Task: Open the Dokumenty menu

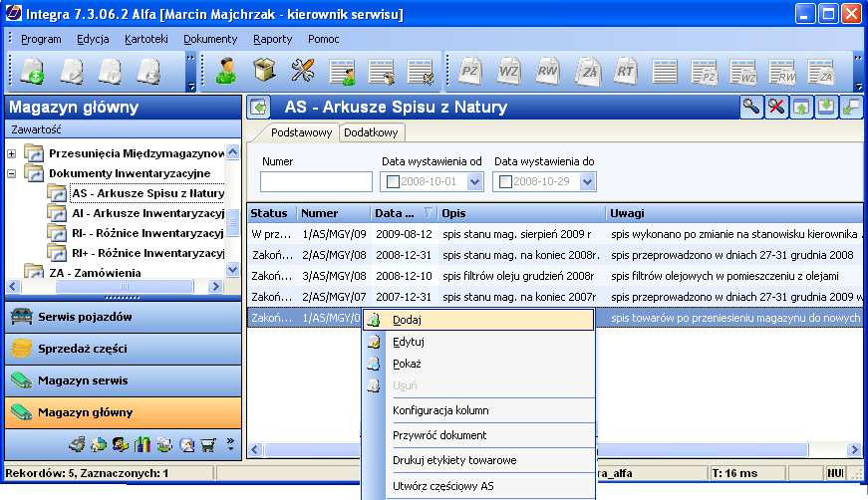Action: pyautogui.click(x=210, y=39)
